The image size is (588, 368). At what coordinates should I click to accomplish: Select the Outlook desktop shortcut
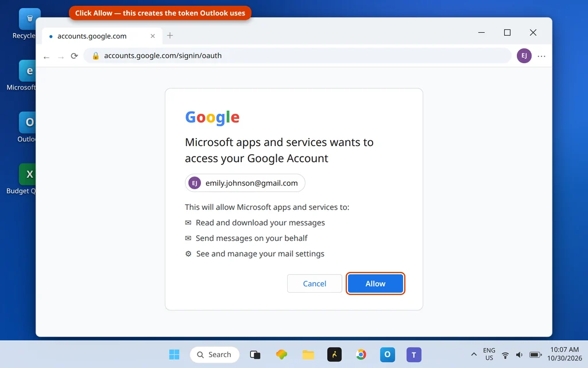(26, 127)
